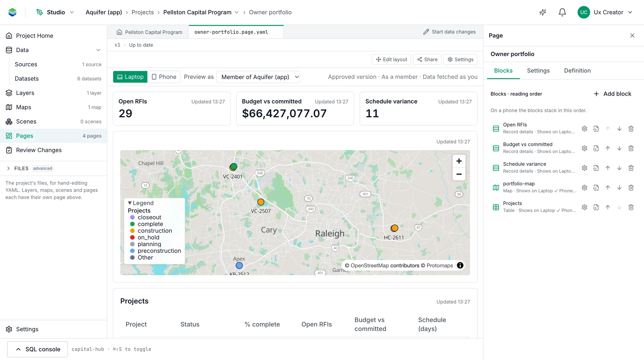The height and width of the screenshot is (360, 644).
Task: Open settings gear for Budget vs committed block
Action: 584,148
